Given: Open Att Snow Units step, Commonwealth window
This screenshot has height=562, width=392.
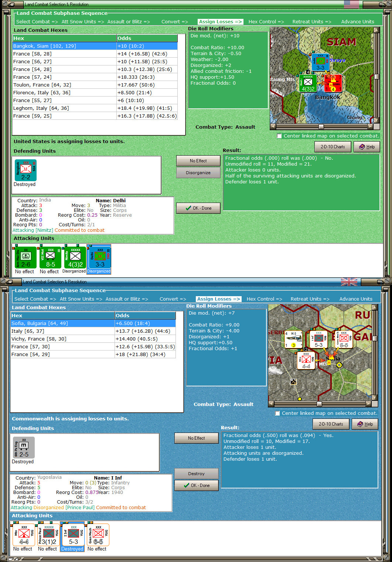Looking at the screenshot, I should coord(81,299).
